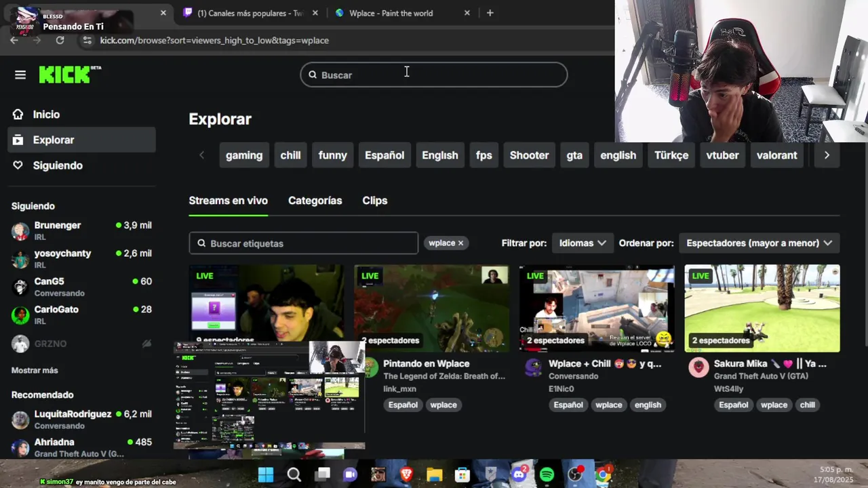Click the magnifier icon in the Buscar field
This screenshot has width=868, height=488.
(x=313, y=75)
